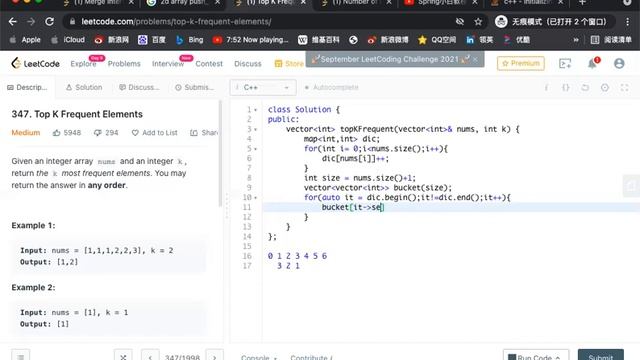640x360 pixels.
Task: Collapse the for loop fold on line 10
Action: [x=256, y=198]
